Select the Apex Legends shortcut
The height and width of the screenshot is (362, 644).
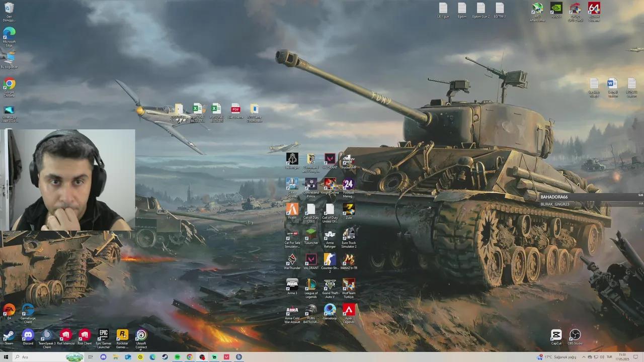point(349,314)
